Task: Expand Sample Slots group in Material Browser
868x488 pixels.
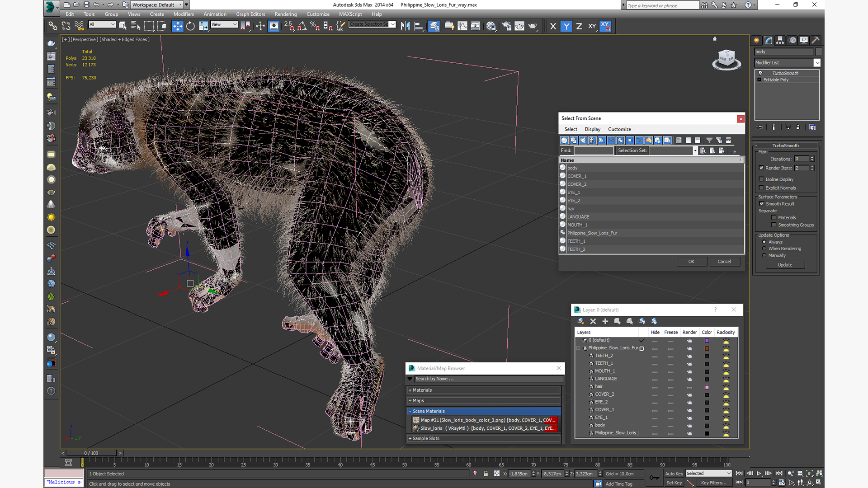Action: [x=484, y=438]
